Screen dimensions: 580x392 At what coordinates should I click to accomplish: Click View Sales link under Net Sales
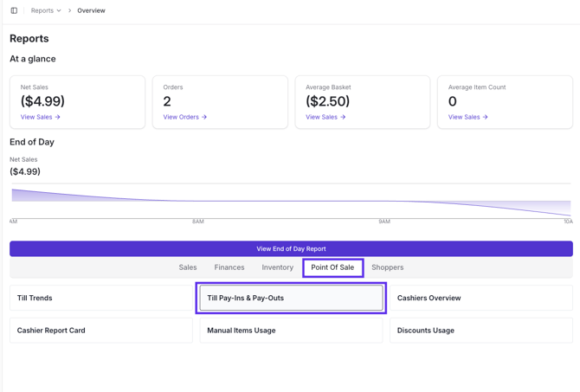coord(40,117)
